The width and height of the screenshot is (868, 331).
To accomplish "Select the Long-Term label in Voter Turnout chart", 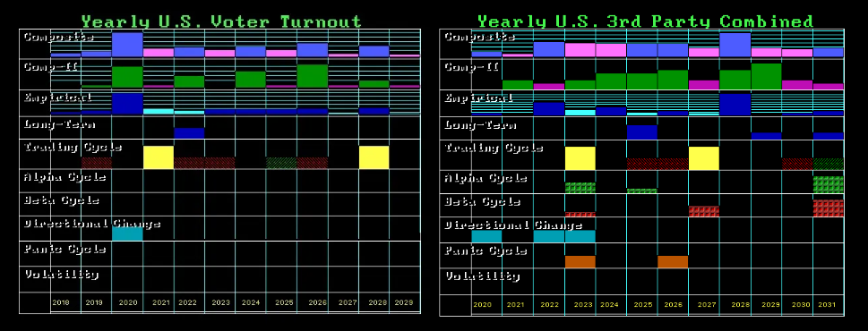I will (x=59, y=125).
